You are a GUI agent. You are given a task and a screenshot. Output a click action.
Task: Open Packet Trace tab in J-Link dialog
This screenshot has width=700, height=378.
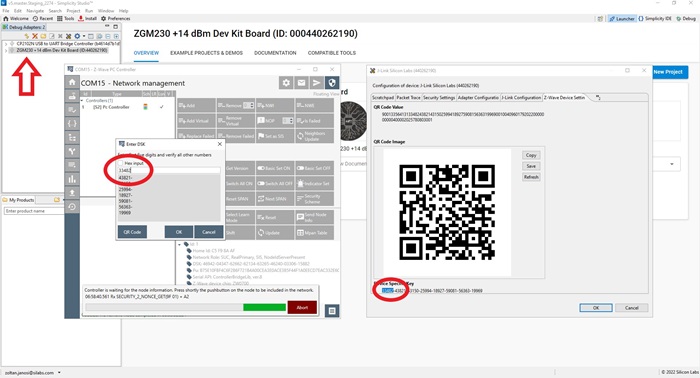coord(408,97)
